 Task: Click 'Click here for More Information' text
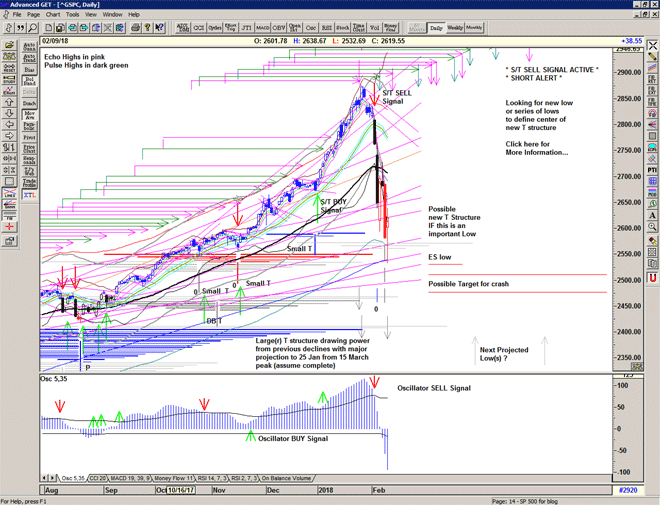coord(538,148)
